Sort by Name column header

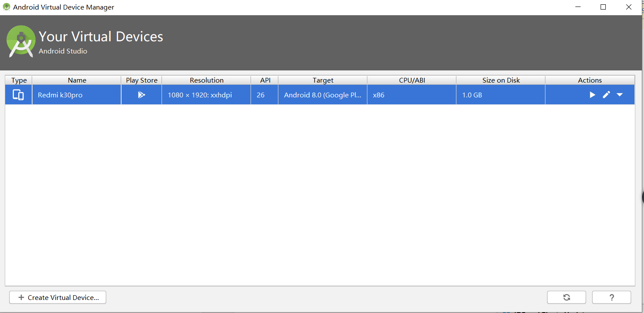click(x=77, y=80)
